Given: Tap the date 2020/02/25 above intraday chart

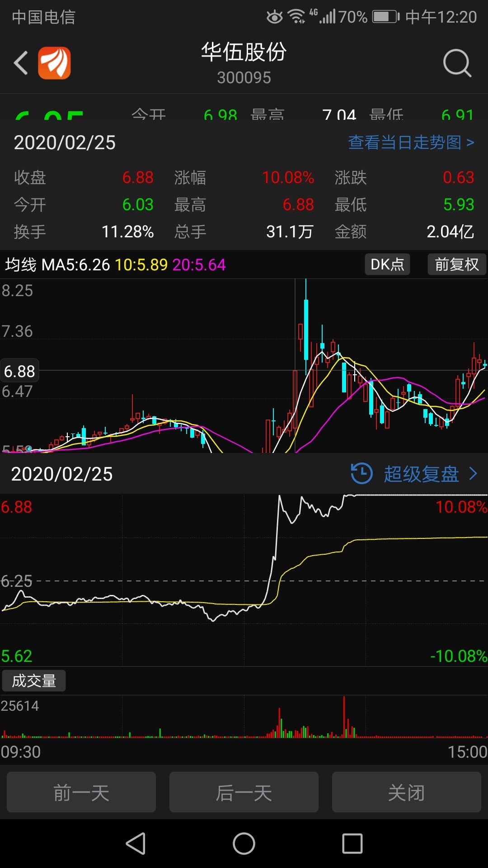Looking at the screenshot, I should [x=62, y=474].
